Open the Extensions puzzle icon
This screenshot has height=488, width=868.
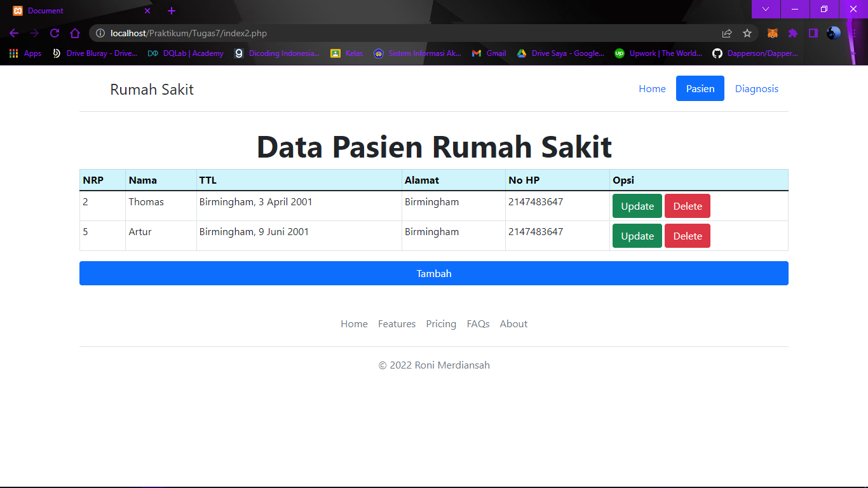tap(793, 33)
